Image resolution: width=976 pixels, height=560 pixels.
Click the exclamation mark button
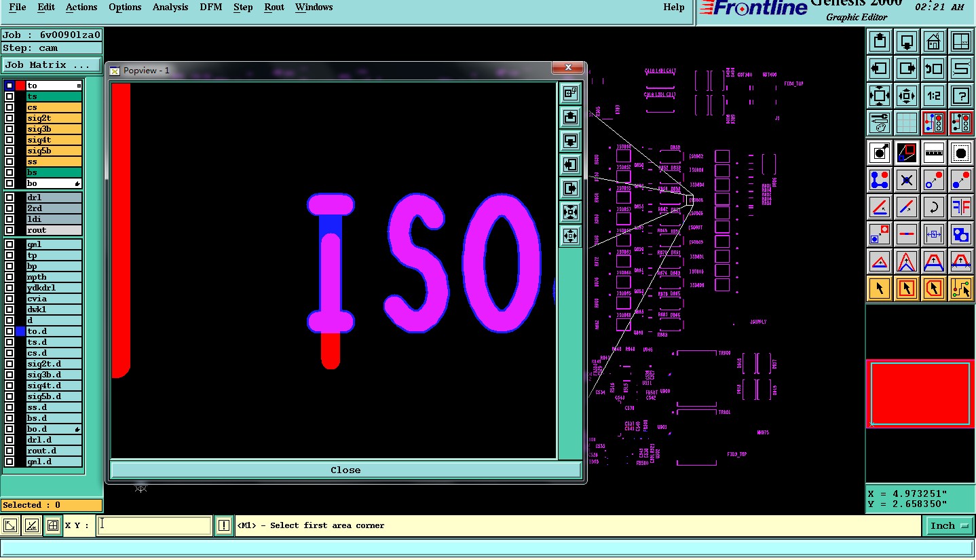click(x=223, y=525)
